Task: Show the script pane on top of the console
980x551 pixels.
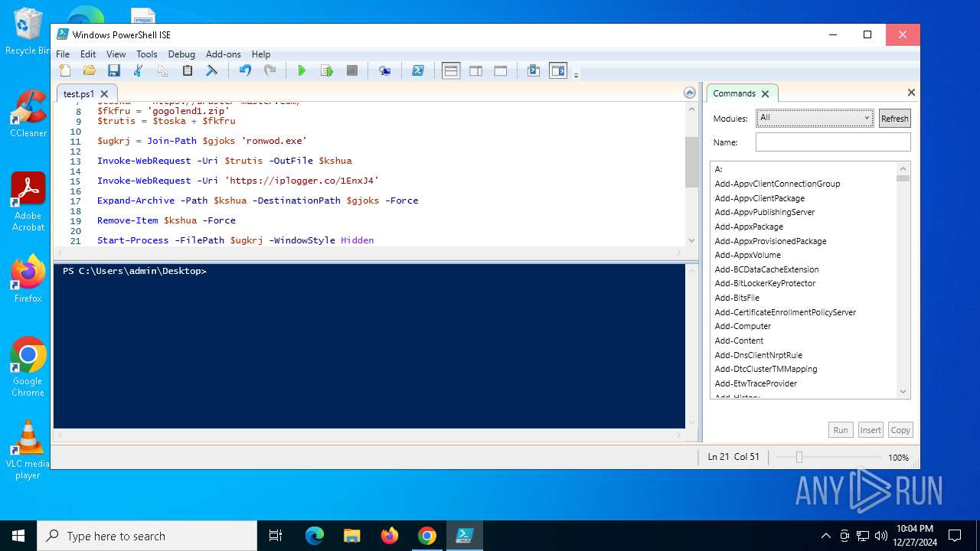Action: click(451, 70)
